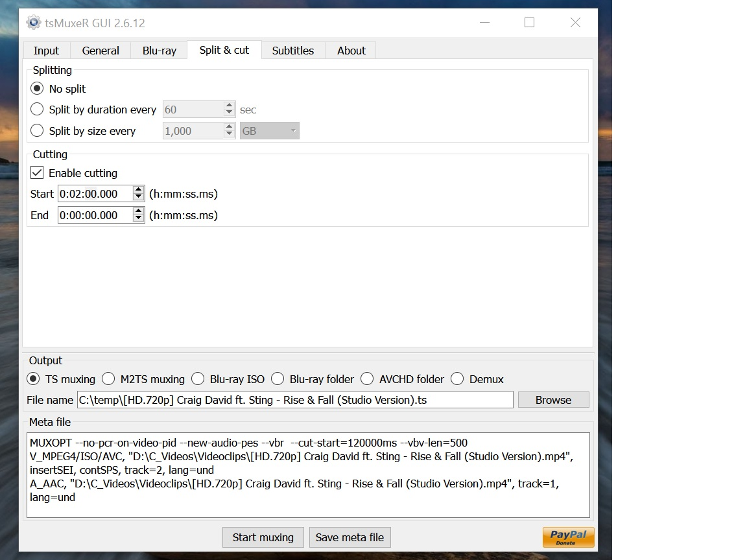This screenshot has height=560, width=747.
Task: Decrease the split duration seconds value
Action: (x=230, y=113)
